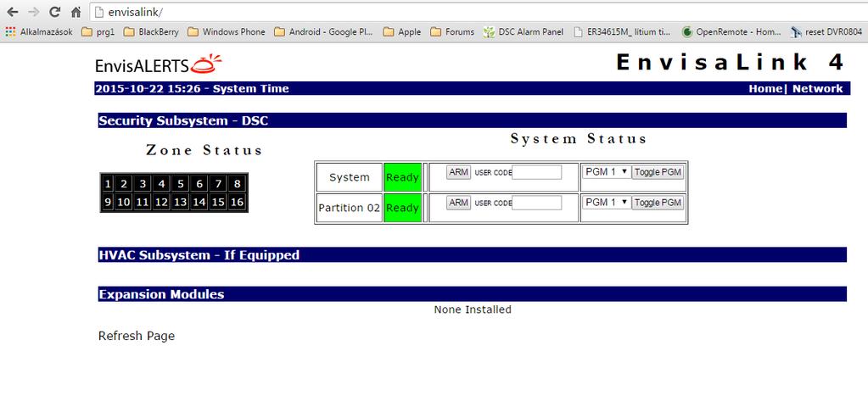
Task: Click the None Installed text
Action: tap(473, 310)
